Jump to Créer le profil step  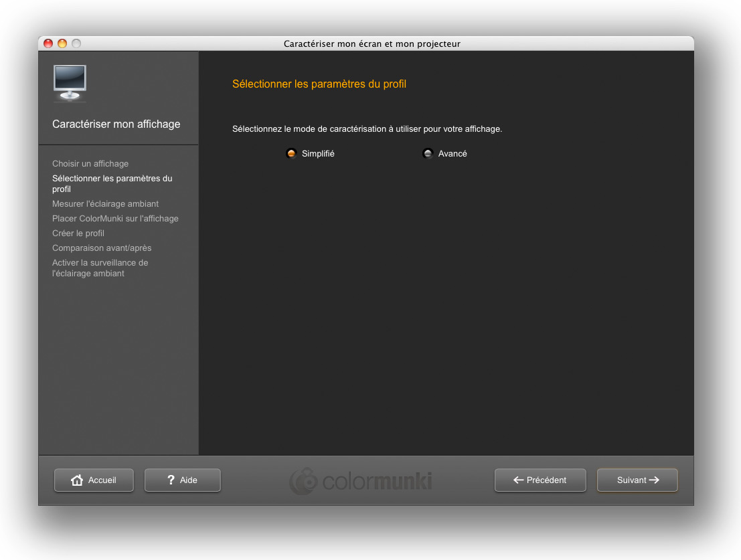tap(78, 233)
